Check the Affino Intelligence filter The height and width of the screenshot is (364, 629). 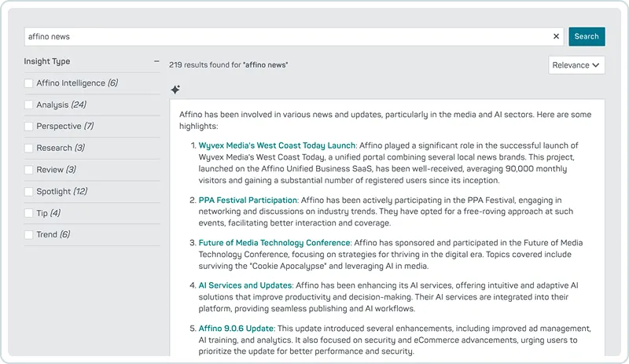(28, 83)
